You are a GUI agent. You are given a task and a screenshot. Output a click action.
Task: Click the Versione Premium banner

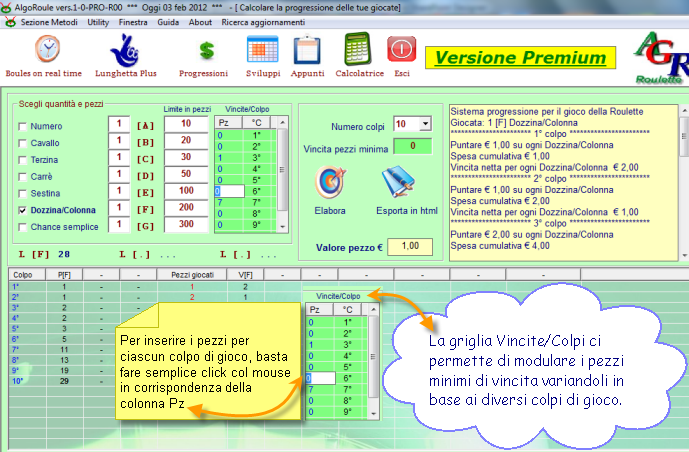coord(520,58)
